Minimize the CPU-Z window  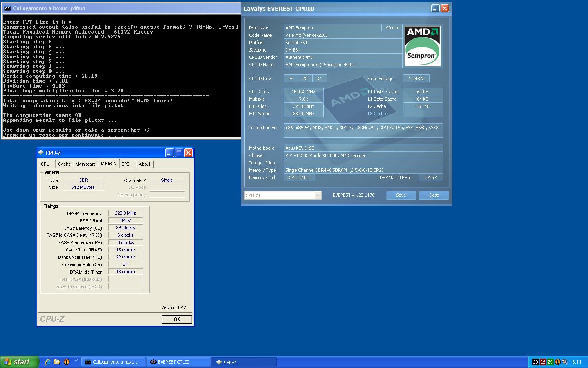[169, 153]
